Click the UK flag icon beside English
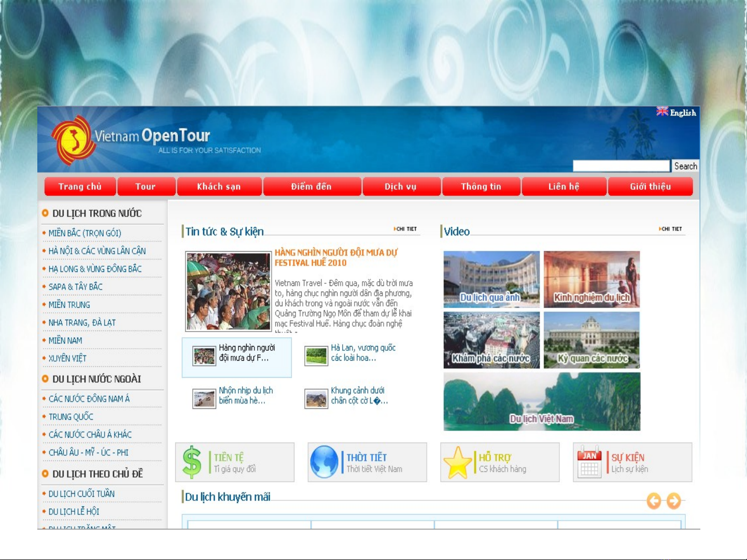This screenshot has height=560, width=747. pyautogui.click(x=662, y=112)
